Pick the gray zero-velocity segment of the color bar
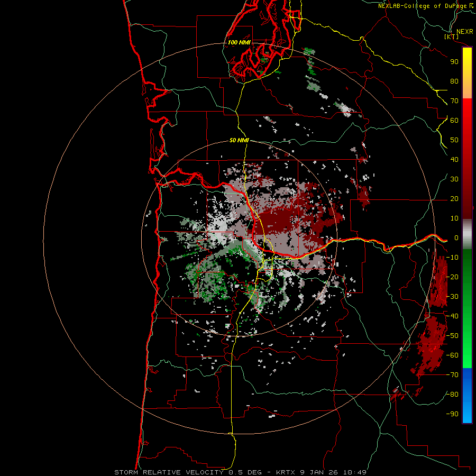 coord(467,234)
